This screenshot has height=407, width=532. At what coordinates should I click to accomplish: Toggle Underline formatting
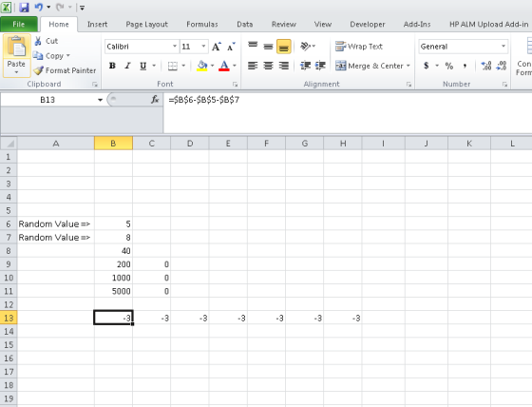143,66
